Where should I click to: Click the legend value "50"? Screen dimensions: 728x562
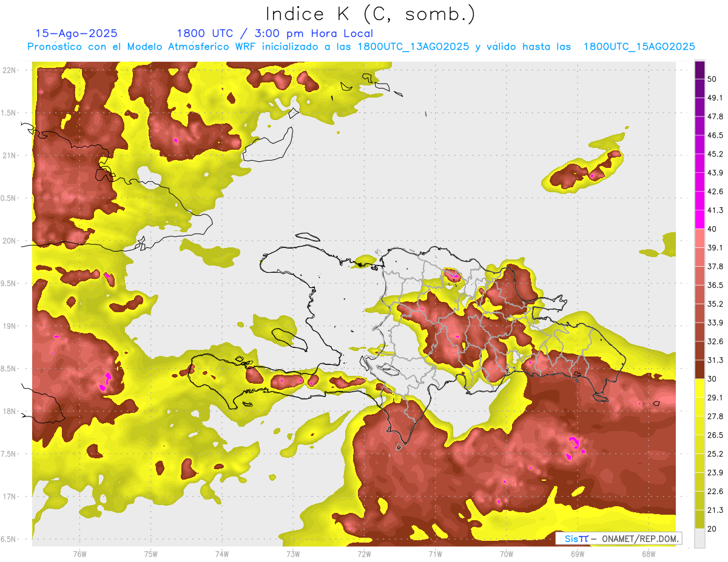pyautogui.click(x=712, y=79)
